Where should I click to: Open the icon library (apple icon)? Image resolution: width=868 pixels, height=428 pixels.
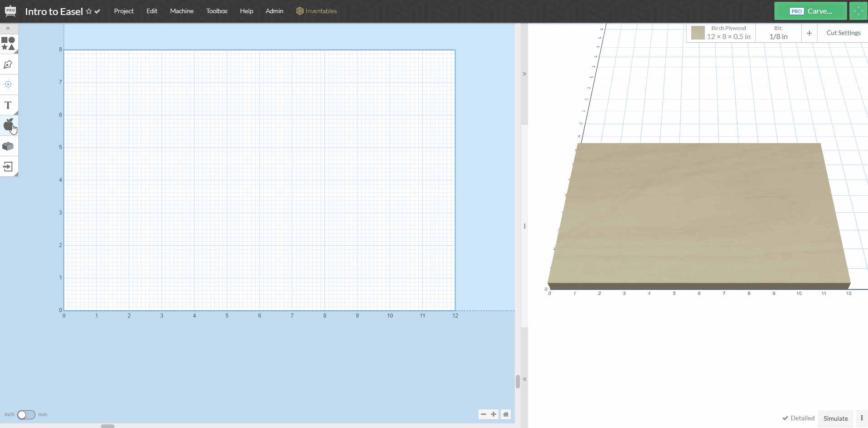coord(8,125)
